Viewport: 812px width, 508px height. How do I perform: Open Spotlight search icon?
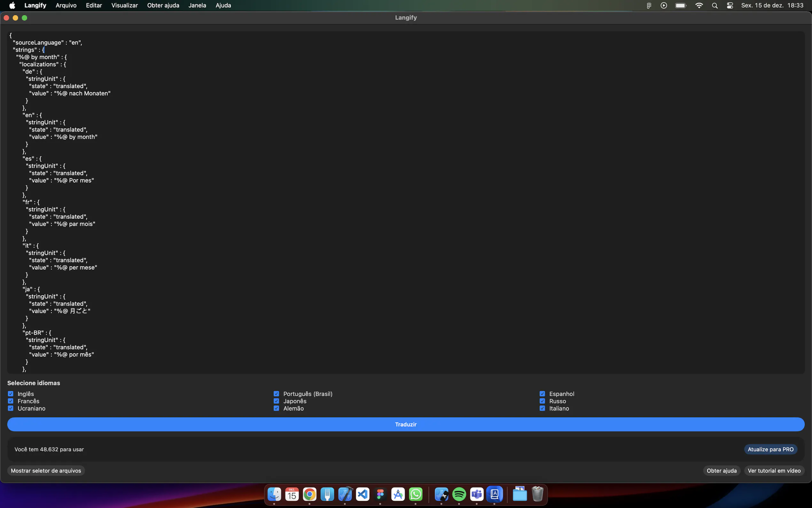(x=715, y=5)
